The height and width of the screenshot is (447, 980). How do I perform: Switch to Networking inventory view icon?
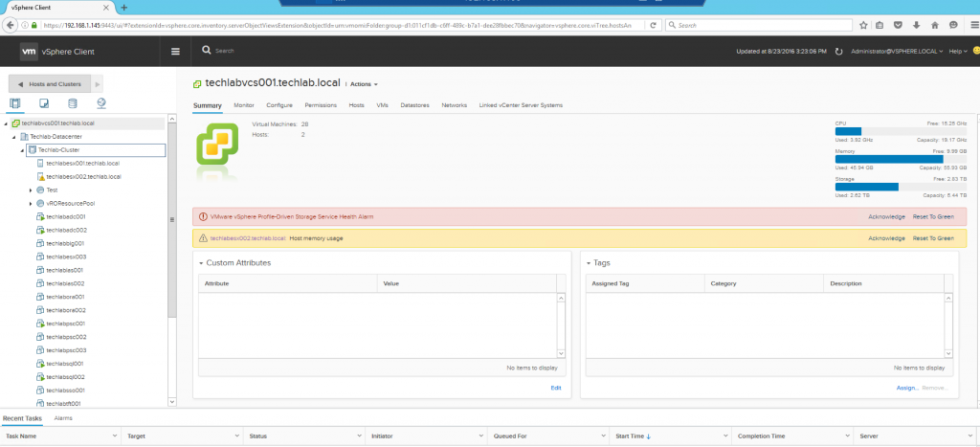101,103
